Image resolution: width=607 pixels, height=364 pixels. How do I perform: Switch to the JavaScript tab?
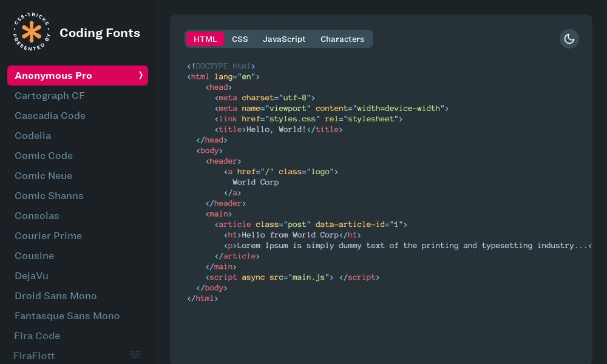pos(284,39)
